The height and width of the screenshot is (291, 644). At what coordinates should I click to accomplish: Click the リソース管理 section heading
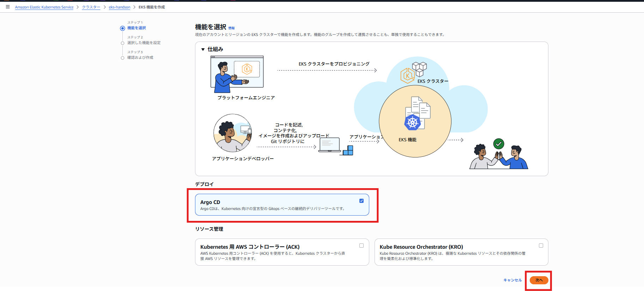click(x=209, y=229)
